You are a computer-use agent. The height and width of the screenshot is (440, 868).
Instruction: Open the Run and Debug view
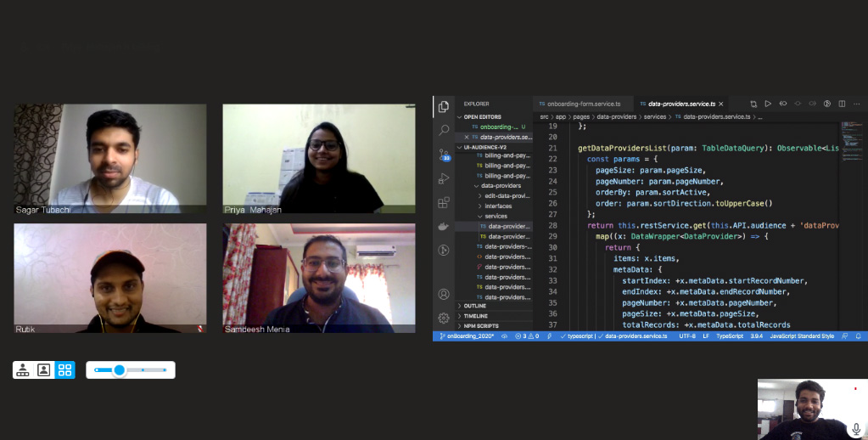pyautogui.click(x=443, y=178)
